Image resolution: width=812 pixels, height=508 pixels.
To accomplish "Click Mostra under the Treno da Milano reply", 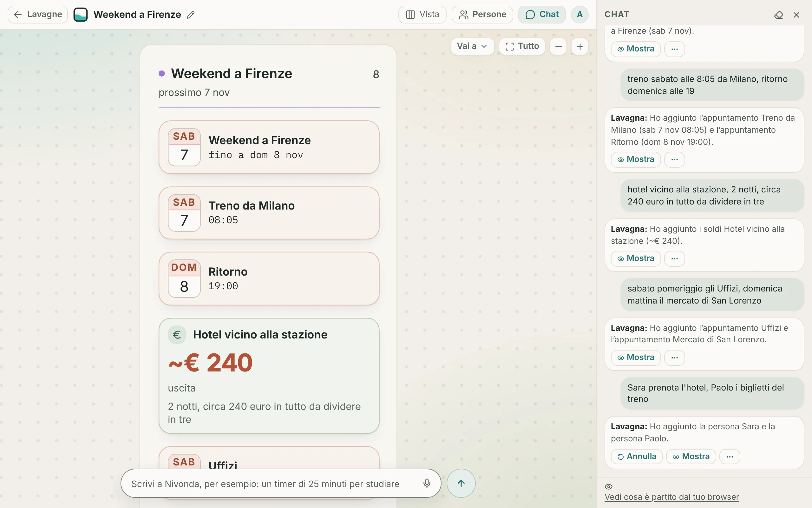I will coord(636,159).
